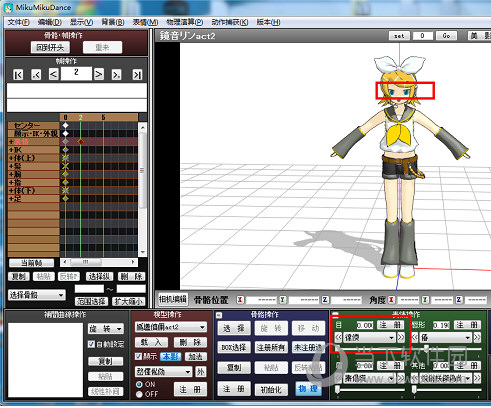The width and height of the screenshot is (491, 408).
Task: Step forward one frame
Action: 99,74
